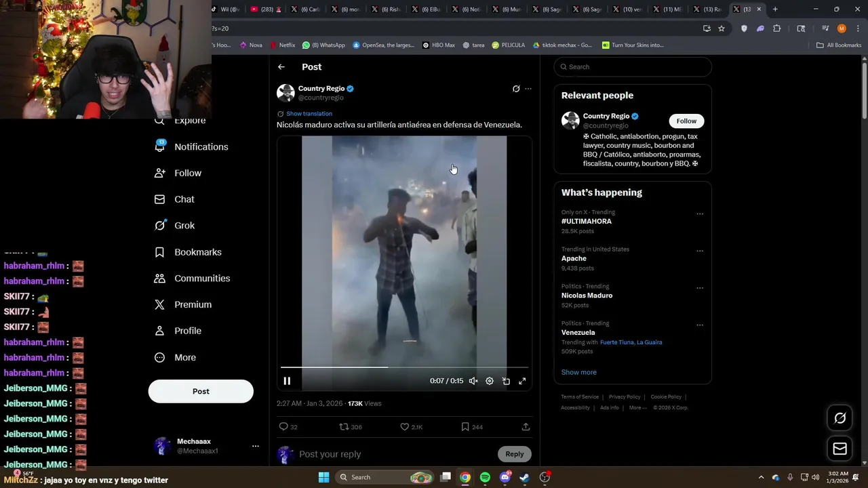Show hidden system tray icons

pyautogui.click(x=761, y=477)
